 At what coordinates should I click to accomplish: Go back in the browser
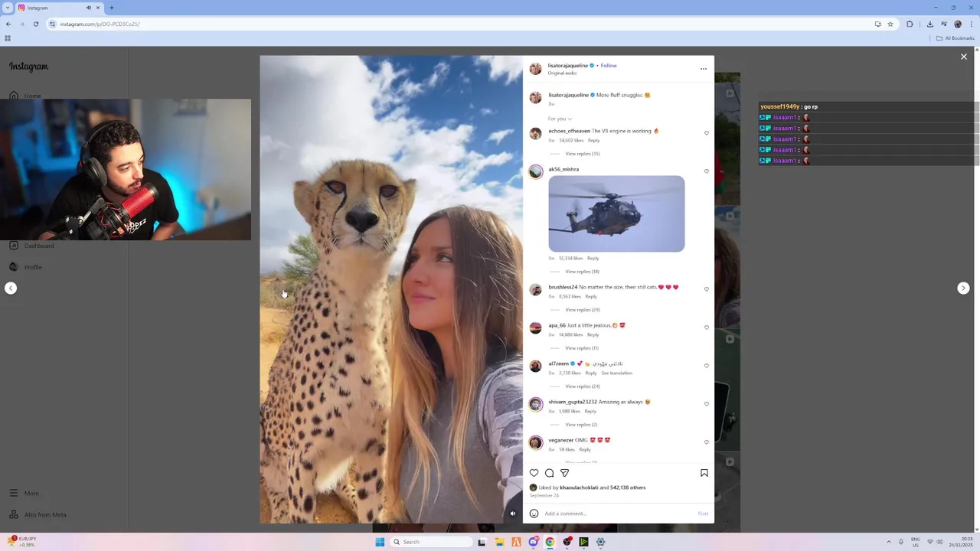coord(8,24)
